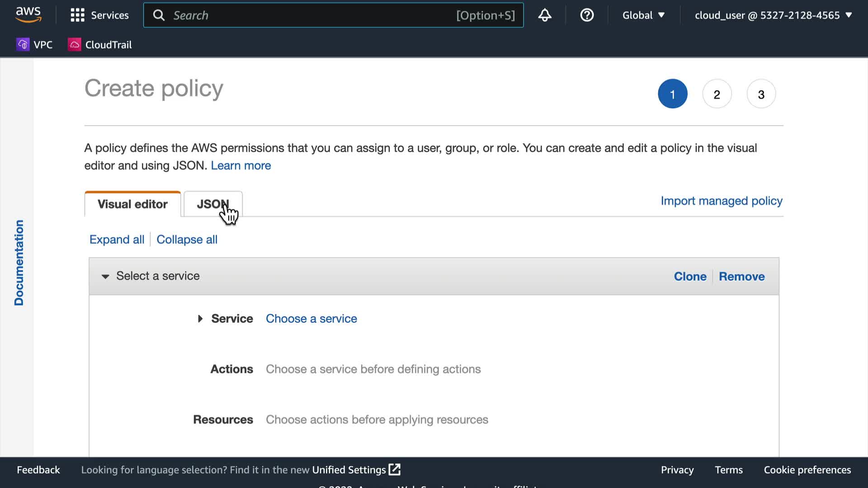Click Import managed policy link
The width and height of the screenshot is (868, 488).
point(721,201)
